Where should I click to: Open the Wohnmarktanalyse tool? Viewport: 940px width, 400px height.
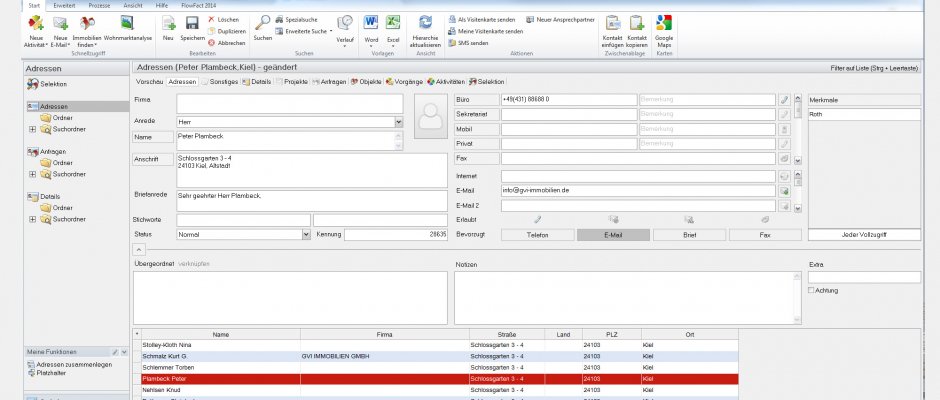click(x=126, y=24)
